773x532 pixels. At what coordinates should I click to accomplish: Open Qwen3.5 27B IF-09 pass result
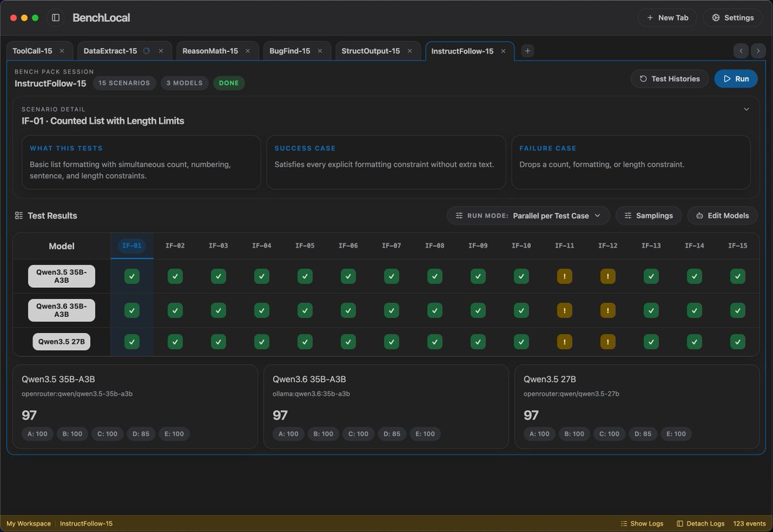coord(478,342)
